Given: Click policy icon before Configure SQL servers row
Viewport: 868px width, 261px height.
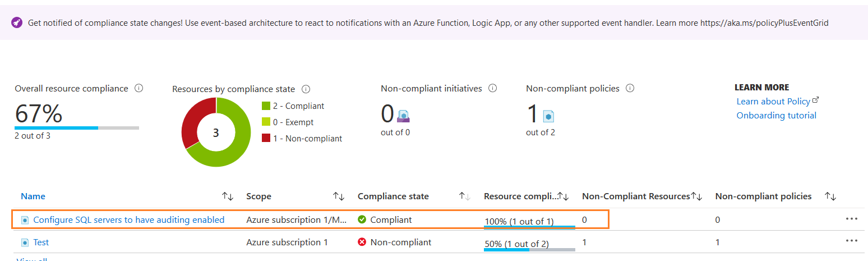Looking at the screenshot, I should click(25, 220).
